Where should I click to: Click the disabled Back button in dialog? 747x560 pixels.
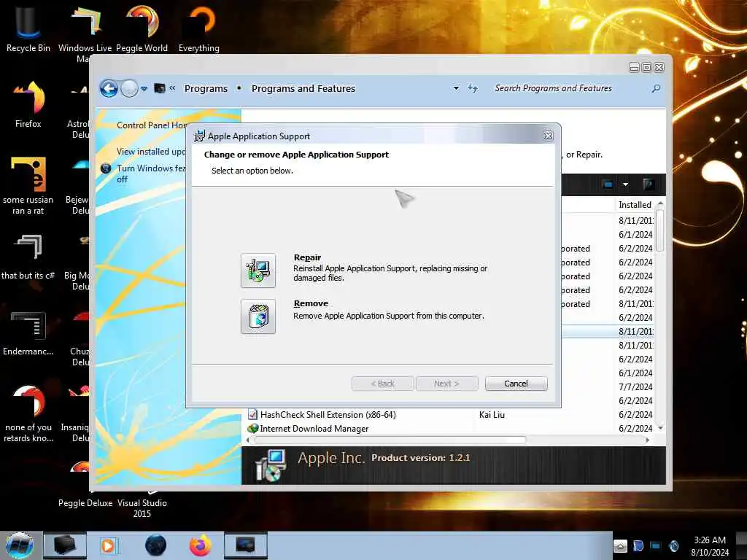[x=382, y=384]
